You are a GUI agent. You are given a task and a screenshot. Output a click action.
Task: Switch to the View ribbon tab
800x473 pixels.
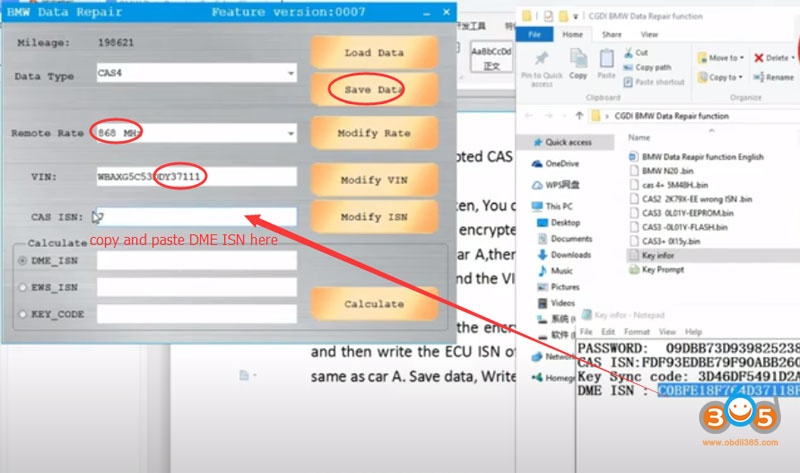click(649, 34)
